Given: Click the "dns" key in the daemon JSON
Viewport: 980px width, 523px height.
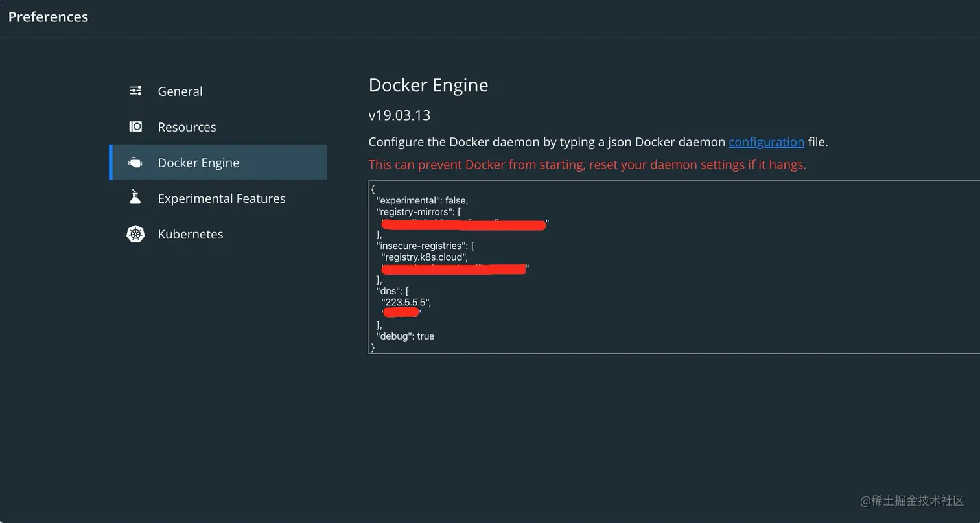Looking at the screenshot, I should tap(388, 291).
